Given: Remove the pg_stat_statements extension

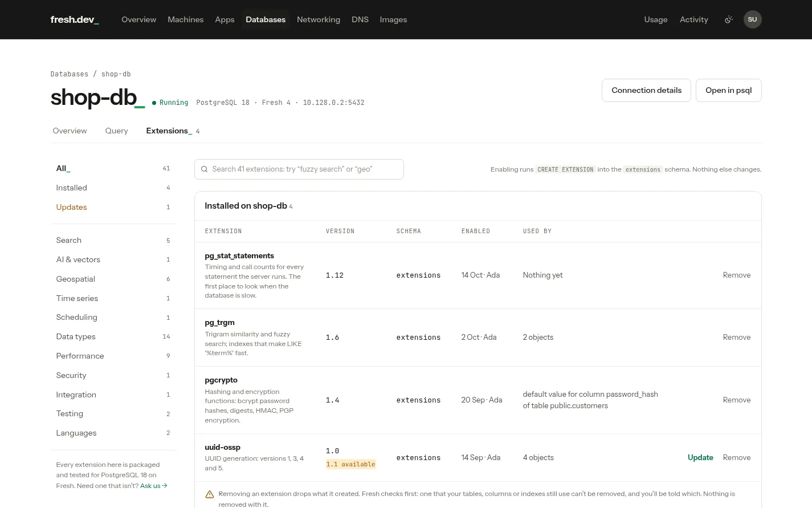Looking at the screenshot, I should pos(736,275).
